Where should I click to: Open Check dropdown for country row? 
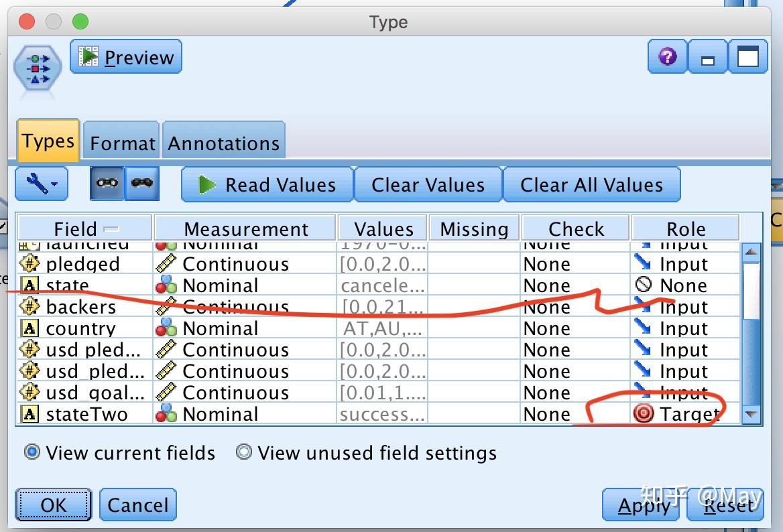[575, 328]
